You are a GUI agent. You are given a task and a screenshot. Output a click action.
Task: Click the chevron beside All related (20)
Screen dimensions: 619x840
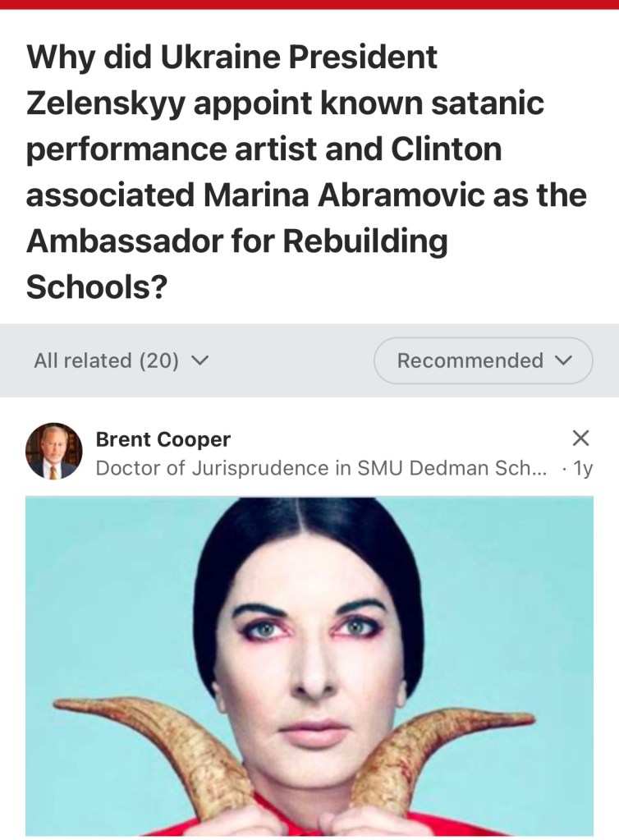[199, 360]
